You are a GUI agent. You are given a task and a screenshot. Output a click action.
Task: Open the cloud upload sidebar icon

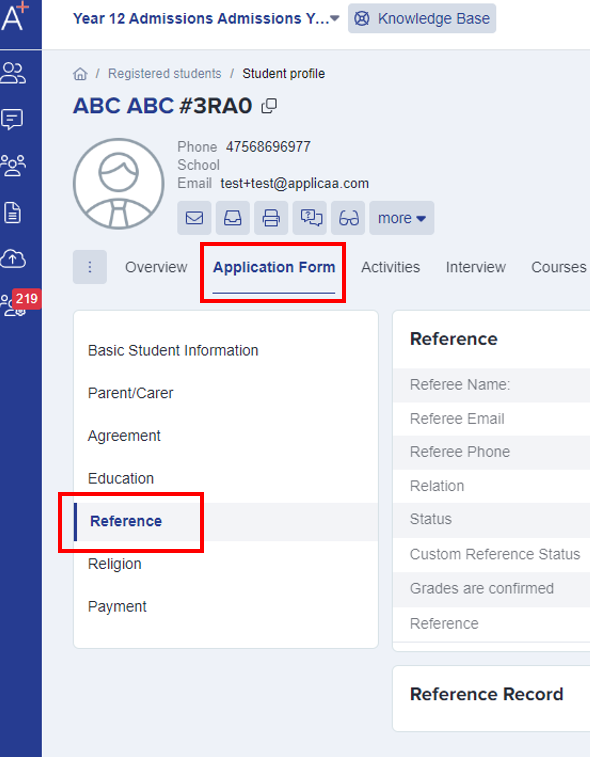[x=13, y=259]
